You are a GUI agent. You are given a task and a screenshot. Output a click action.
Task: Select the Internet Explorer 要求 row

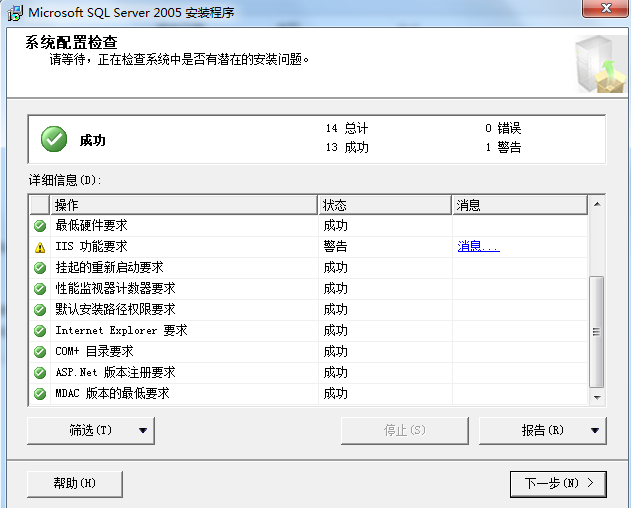309,330
